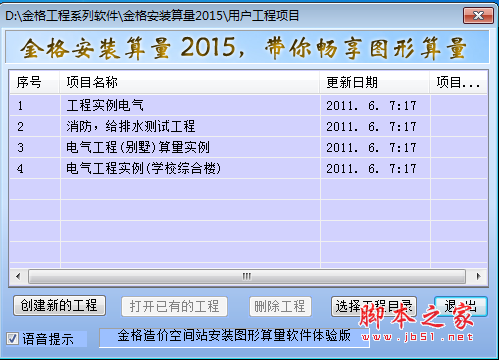Click the 序号 column header
The width and height of the screenshot is (499, 360).
point(34,82)
